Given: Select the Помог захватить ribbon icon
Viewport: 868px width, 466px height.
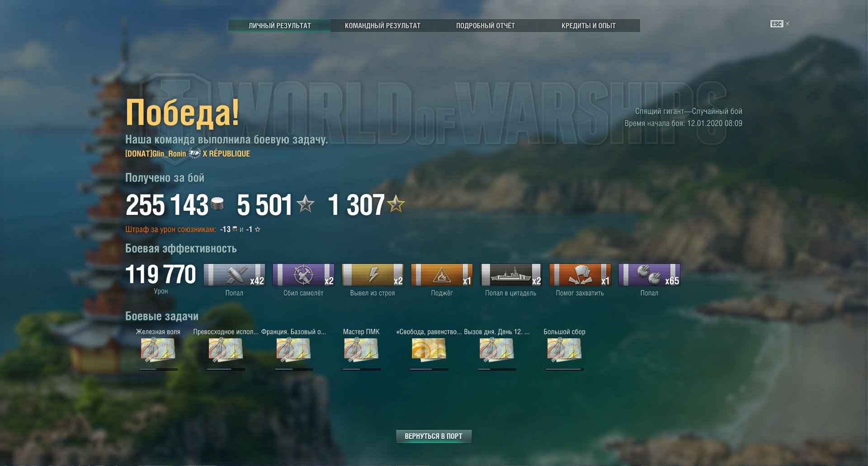Looking at the screenshot, I should tap(580, 275).
